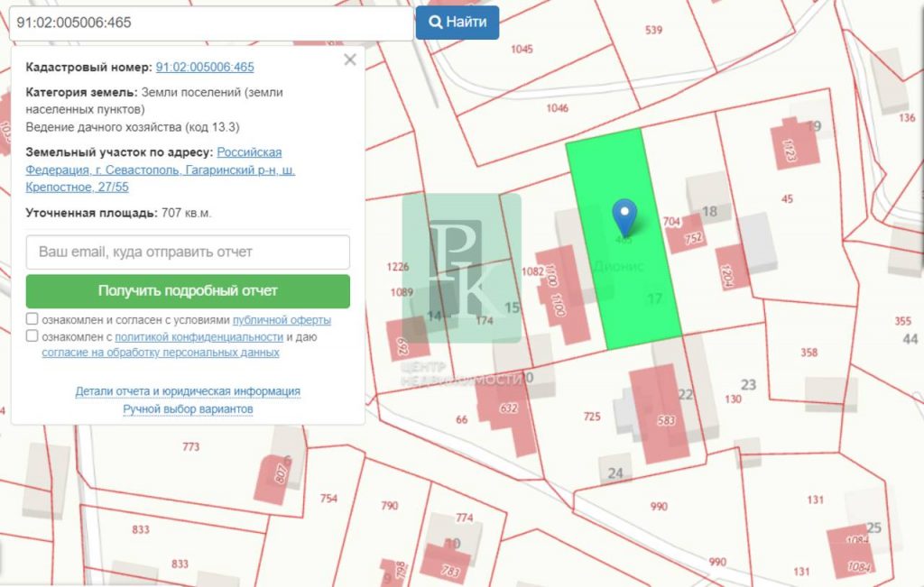The image size is (924, 587).
Task: Close the cadastral info popup
Action: click(350, 60)
